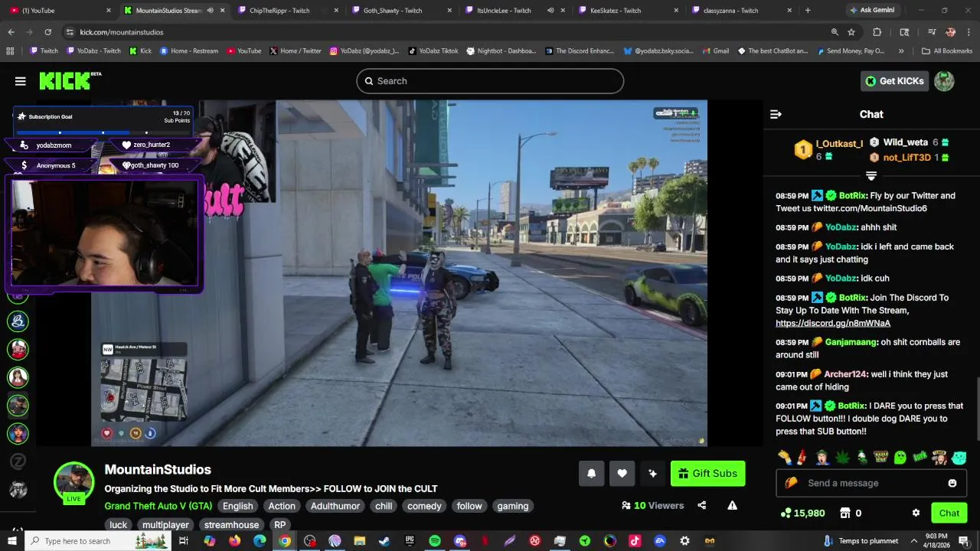
Task: Open the Chrome extensions puzzle icon
Action: 877,32
